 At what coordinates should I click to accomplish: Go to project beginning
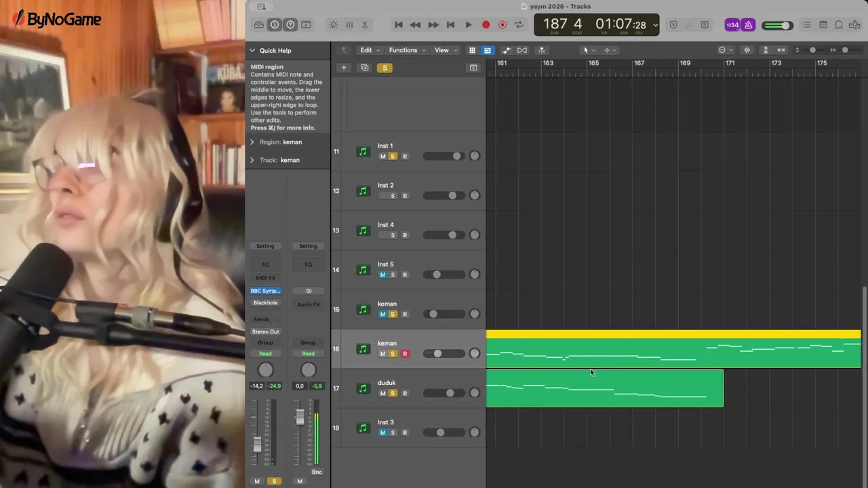pyautogui.click(x=399, y=24)
